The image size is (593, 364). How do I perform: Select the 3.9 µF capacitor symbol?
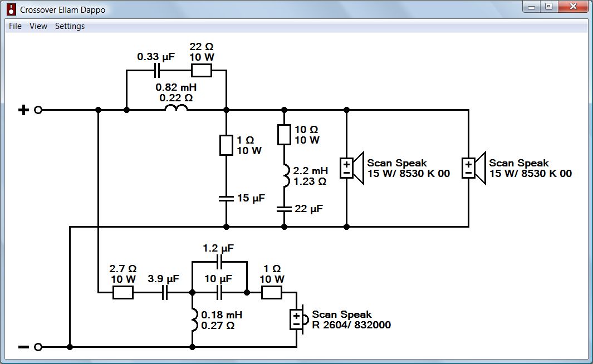click(x=164, y=293)
